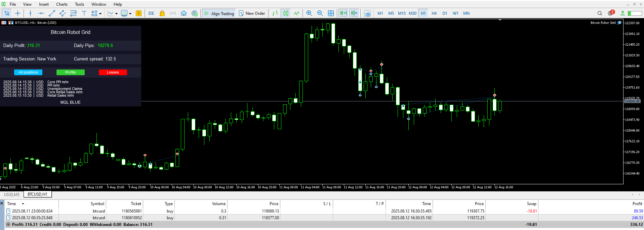644x230 pixels.
Task: Click the New Order button
Action: (252, 13)
